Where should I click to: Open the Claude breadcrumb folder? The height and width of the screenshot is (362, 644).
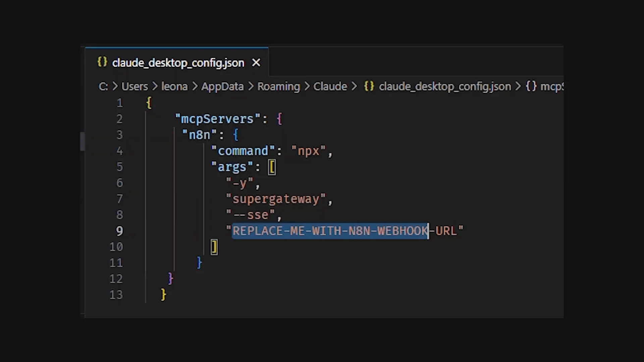[x=330, y=86]
